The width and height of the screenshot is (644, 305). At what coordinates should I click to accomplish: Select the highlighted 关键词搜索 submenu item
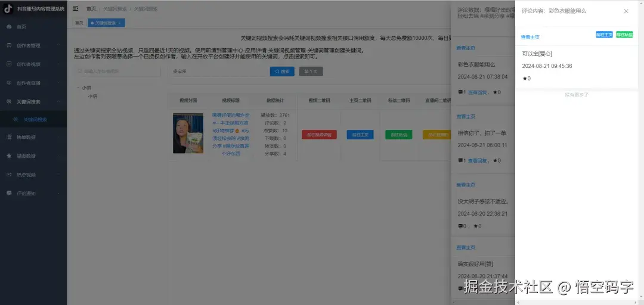tap(33, 120)
